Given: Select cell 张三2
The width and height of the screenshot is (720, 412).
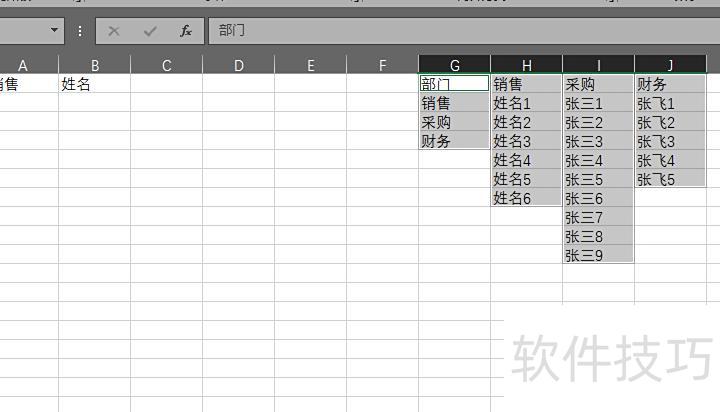Looking at the screenshot, I should pos(598,122).
